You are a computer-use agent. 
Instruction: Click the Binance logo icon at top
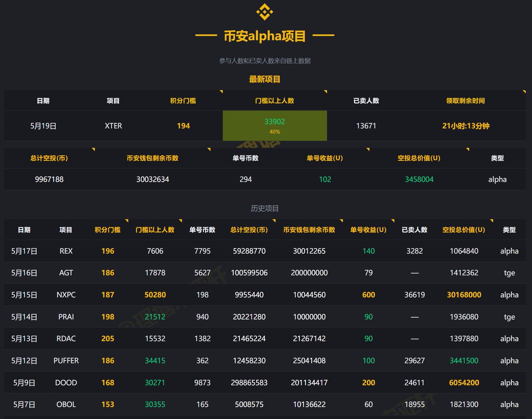265,12
